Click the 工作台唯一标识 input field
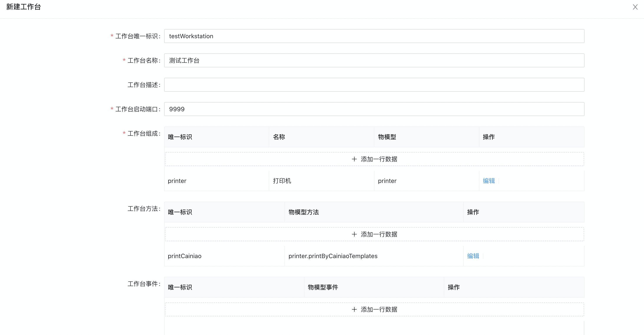The height and width of the screenshot is (335, 644). point(374,36)
